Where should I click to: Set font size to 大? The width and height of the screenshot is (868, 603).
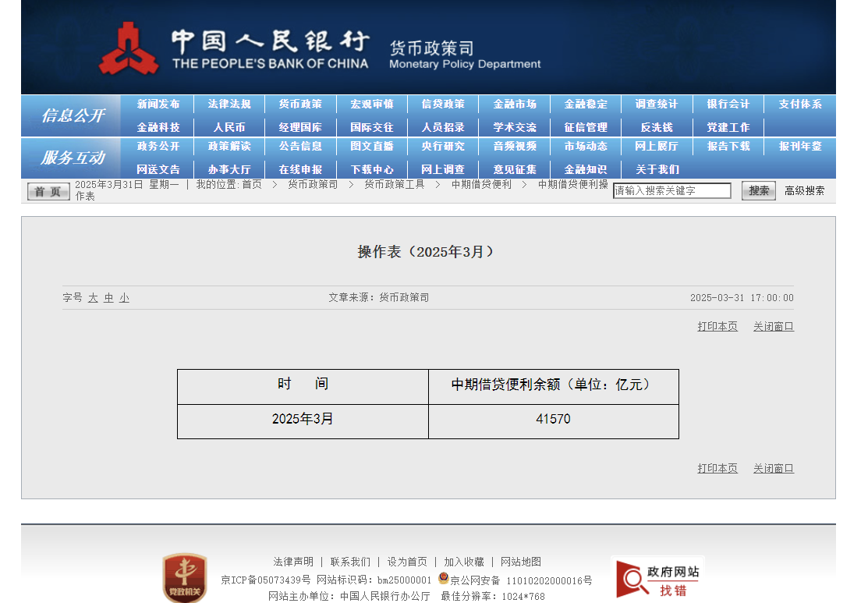pos(93,298)
